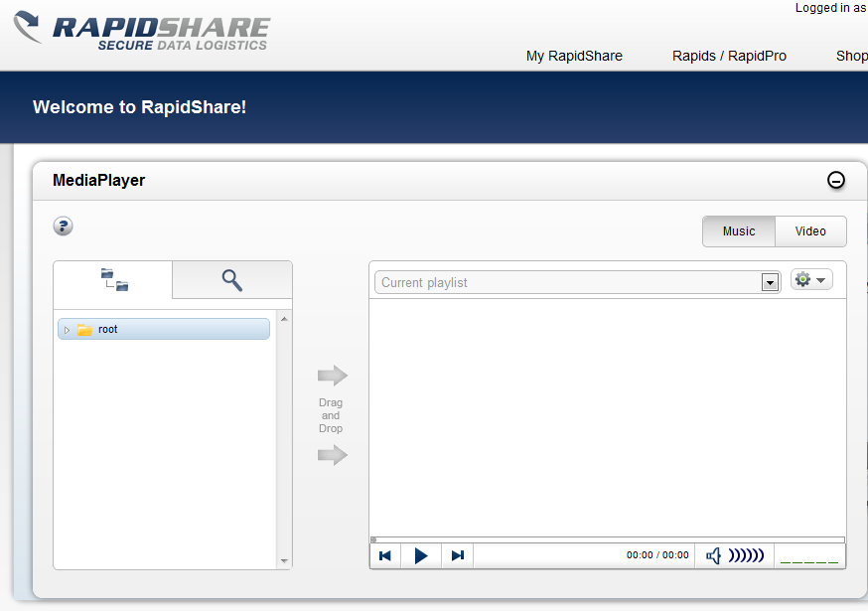Open the MediaPlayer help question icon

pyautogui.click(x=64, y=227)
